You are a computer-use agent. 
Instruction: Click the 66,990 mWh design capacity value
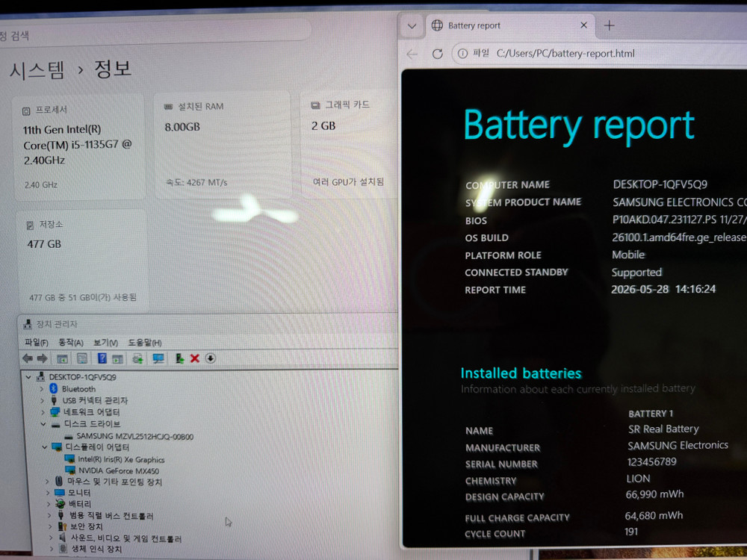(x=654, y=494)
